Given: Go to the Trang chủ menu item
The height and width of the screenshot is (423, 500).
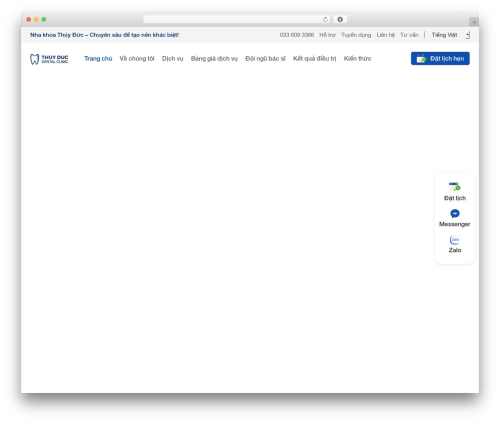Looking at the screenshot, I should click(98, 59).
